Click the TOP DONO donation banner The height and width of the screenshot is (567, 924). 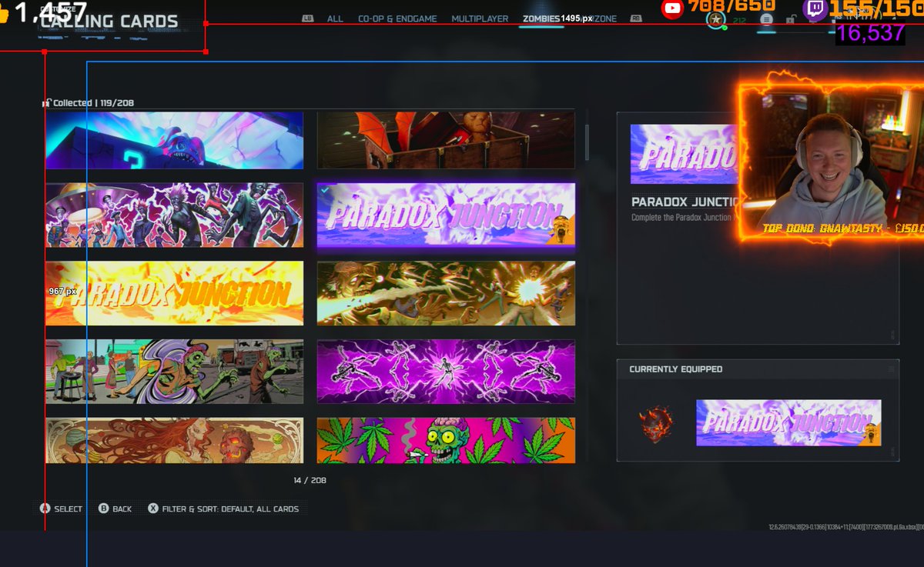pos(843,228)
